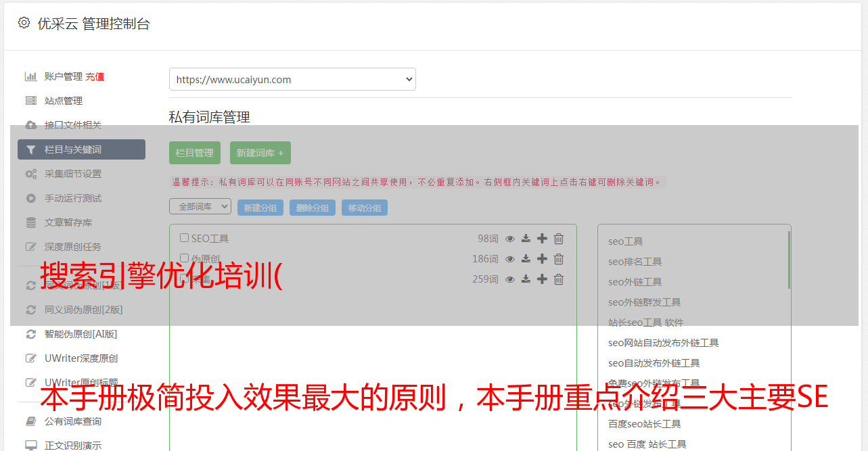Click the edit icon beside 深度原创任务
Screen dimensions: 868x451
[x=30, y=247]
